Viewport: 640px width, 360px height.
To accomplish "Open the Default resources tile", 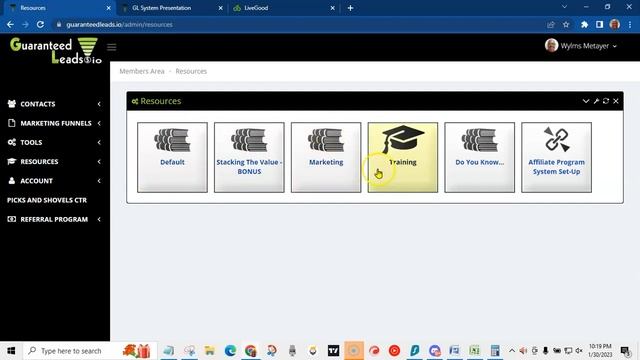I will pos(172,157).
